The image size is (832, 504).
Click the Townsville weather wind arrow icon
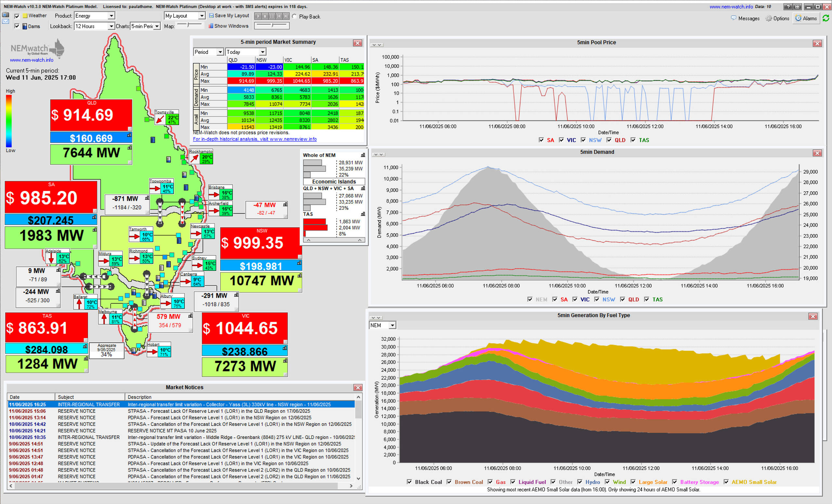[160, 120]
